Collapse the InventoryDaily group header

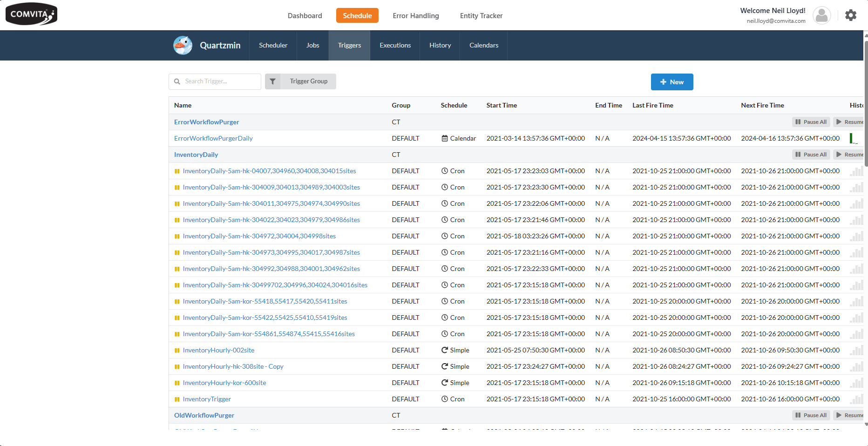point(196,155)
